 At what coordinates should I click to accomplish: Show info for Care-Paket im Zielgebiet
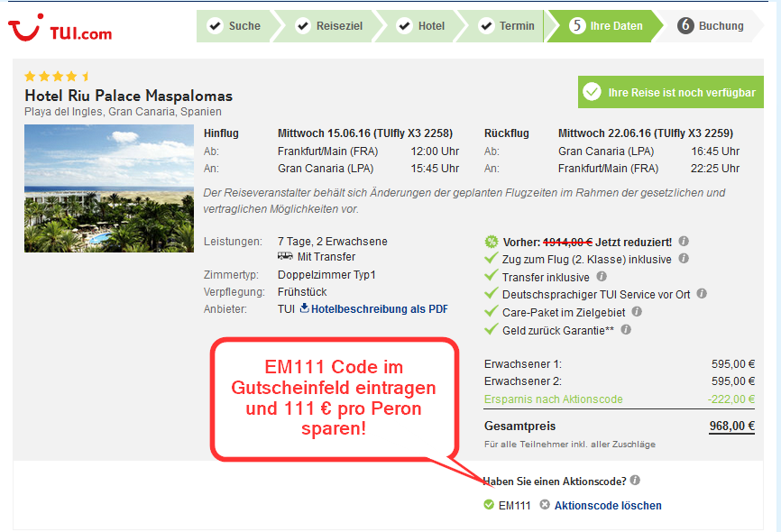(x=637, y=311)
